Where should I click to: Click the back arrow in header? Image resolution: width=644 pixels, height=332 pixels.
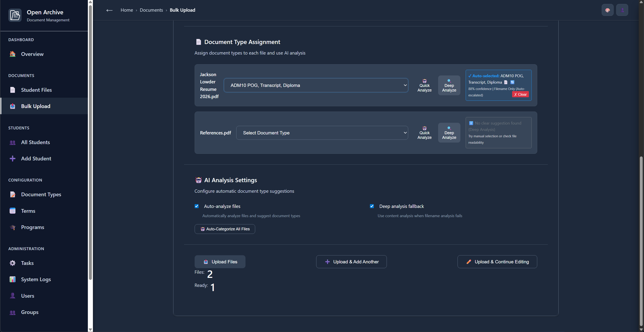tap(109, 10)
